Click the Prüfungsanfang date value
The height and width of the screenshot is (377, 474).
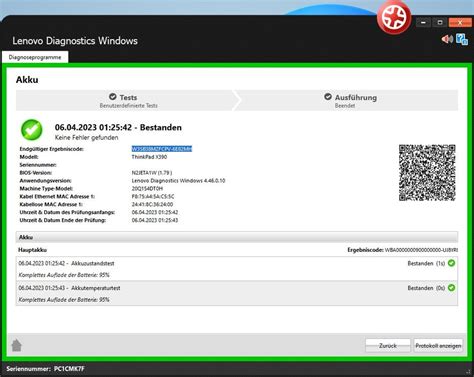tap(155, 212)
